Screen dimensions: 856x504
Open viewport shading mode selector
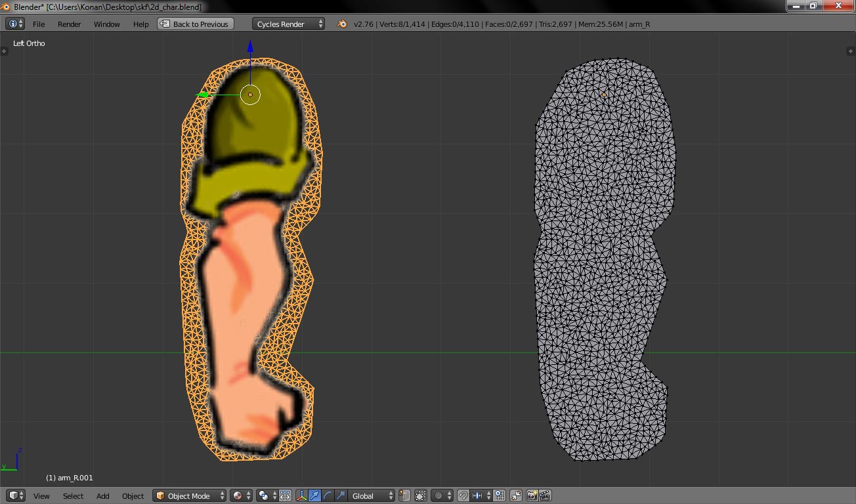[x=241, y=495]
